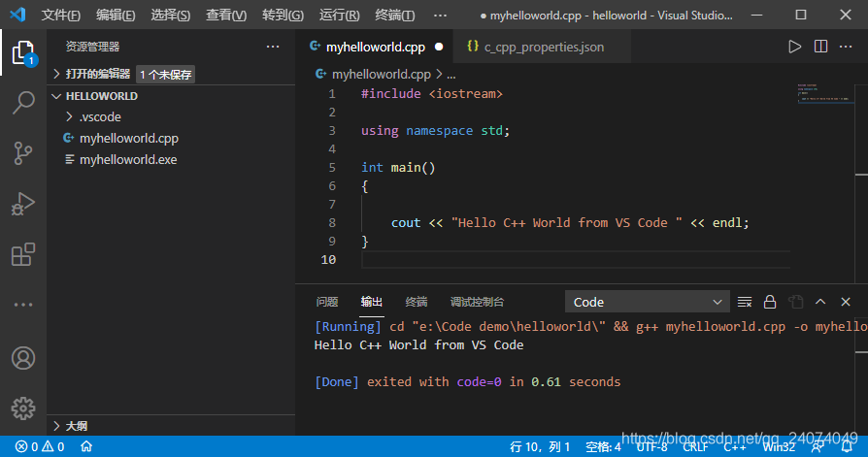The height and width of the screenshot is (457, 868).
Task: Open editor more actions ellipsis
Action: (846, 47)
